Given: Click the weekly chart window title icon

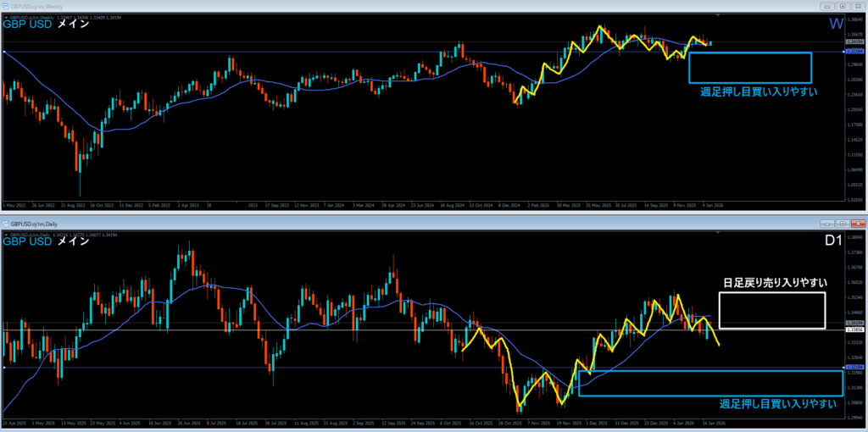Looking at the screenshot, I should pyautogui.click(x=5, y=6).
